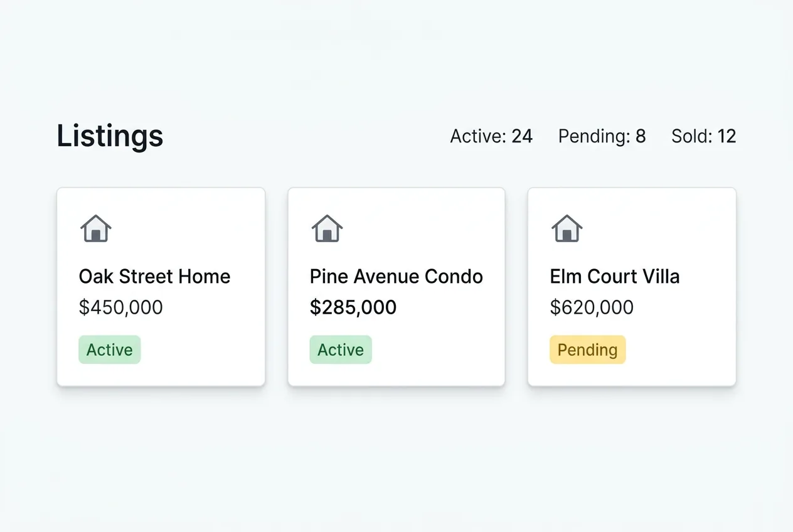This screenshot has height=532, width=793.
Task: Click the Sold: 12 status counter
Action: point(703,136)
